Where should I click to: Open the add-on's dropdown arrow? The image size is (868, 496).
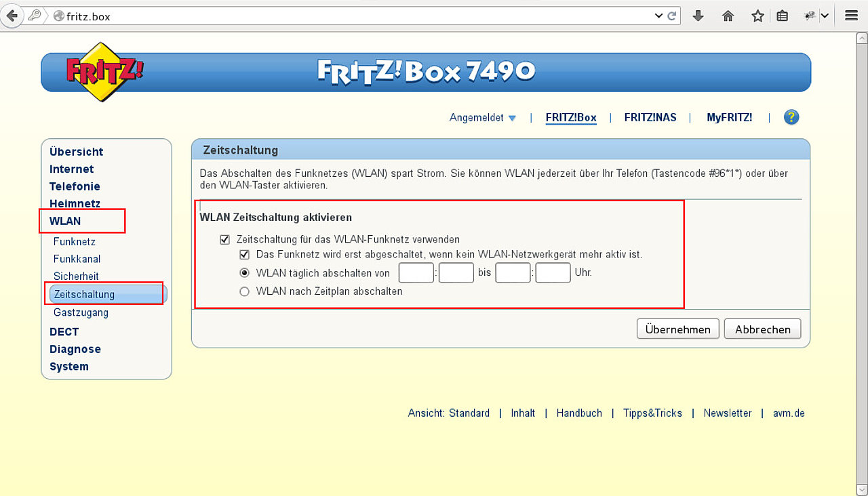[x=825, y=16]
